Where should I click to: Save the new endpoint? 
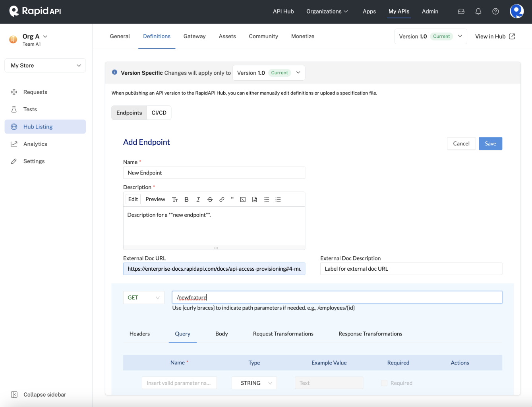click(x=490, y=143)
